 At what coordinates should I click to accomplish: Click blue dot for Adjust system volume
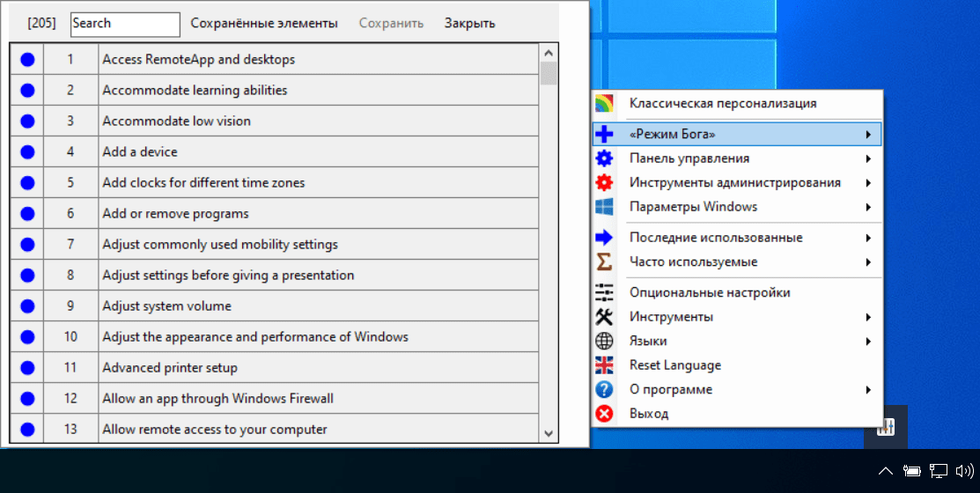pos(27,306)
